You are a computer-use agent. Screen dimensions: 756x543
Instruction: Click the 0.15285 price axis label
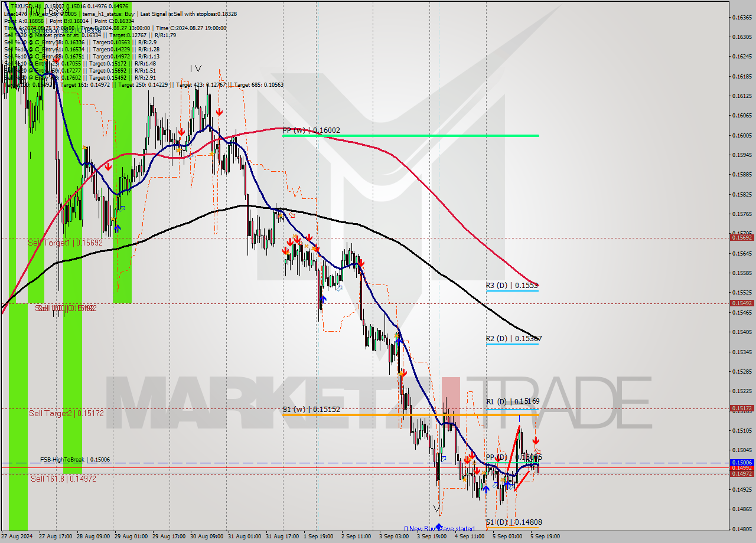(x=742, y=371)
